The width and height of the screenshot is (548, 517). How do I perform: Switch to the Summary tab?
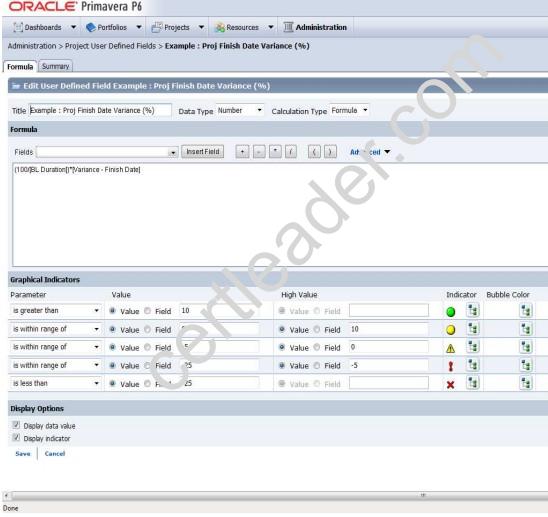56,66
